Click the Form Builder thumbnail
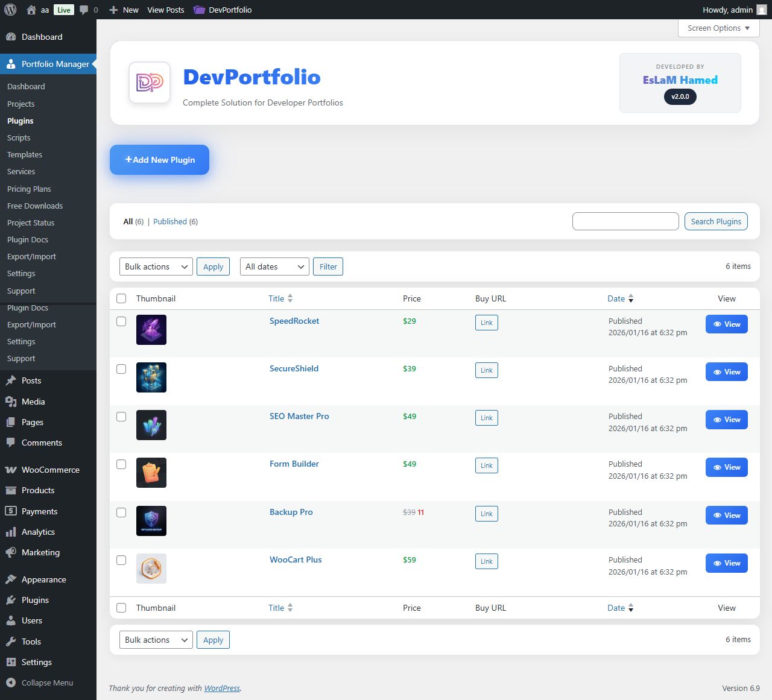This screenshot has height=700, width=772. coord(151,473)
